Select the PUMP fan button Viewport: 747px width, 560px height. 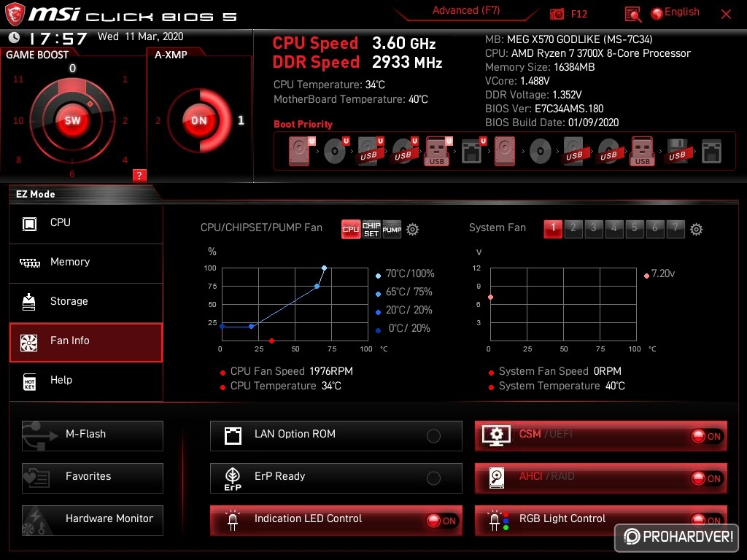tap(392, 229)
